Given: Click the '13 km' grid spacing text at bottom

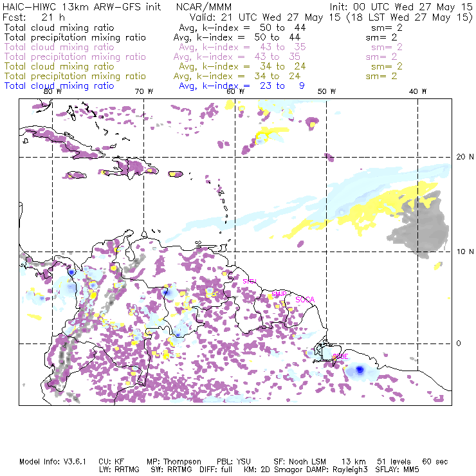Looking at the screenshot, I should [354, 462].
